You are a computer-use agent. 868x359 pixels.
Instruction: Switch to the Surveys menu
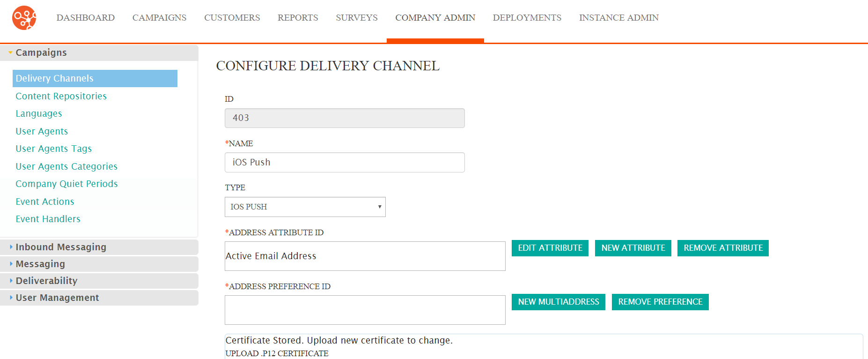[x=357, y=18]
